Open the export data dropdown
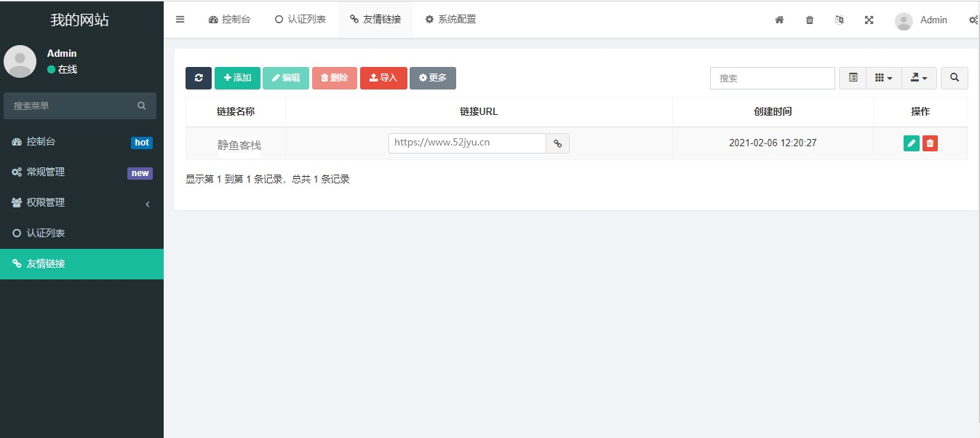This screenshot has height=438, width=980. point(919,78)
